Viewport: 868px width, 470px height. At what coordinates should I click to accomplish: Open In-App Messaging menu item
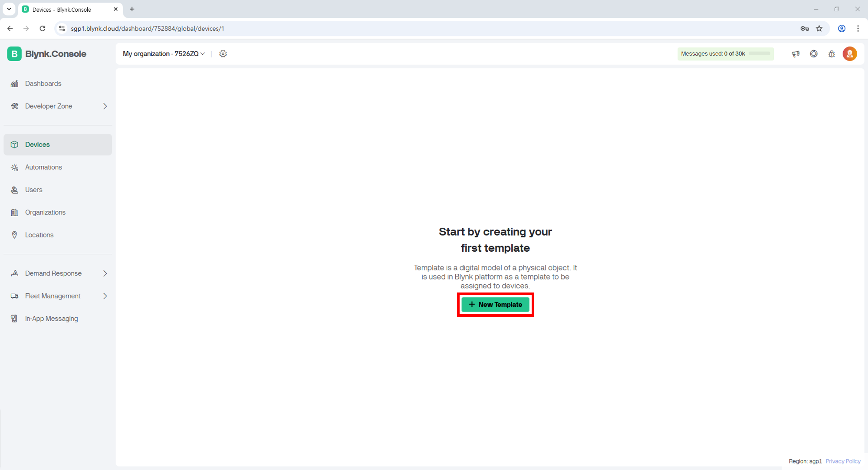(58, 319)
